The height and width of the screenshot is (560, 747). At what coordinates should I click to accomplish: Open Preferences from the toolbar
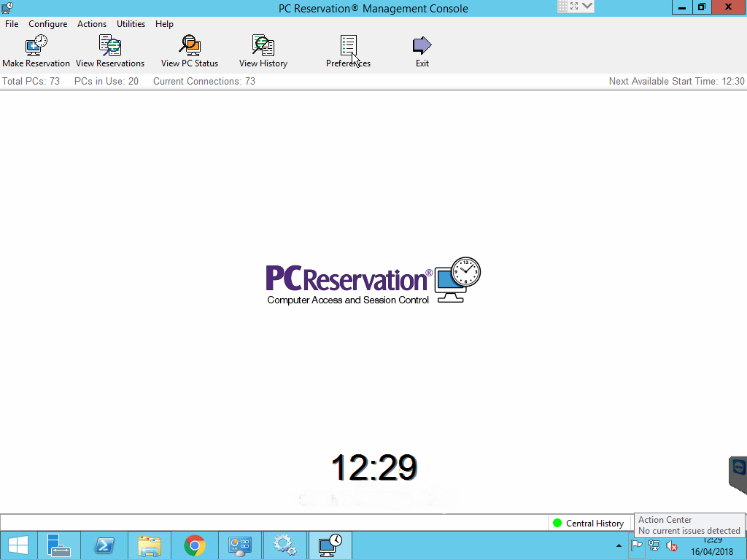[348, 52]
